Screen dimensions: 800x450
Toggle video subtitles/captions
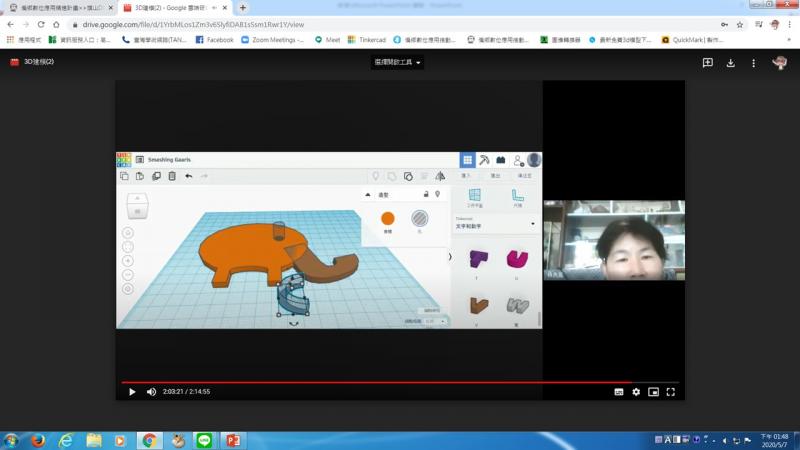(619, 392)
